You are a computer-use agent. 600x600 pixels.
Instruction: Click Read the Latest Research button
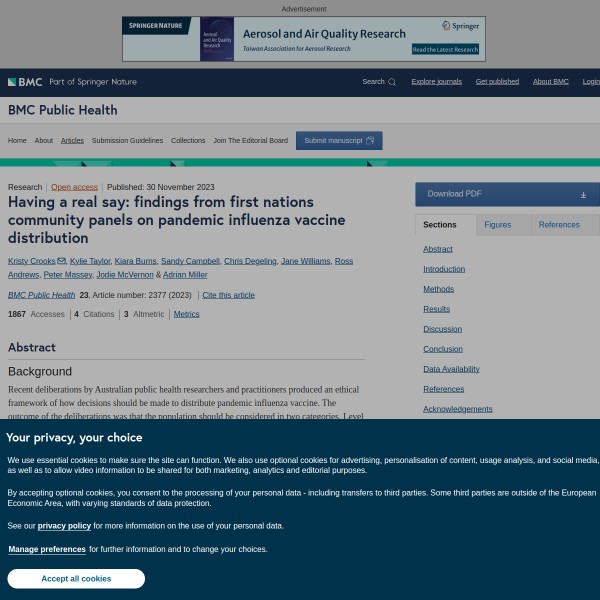445,49
